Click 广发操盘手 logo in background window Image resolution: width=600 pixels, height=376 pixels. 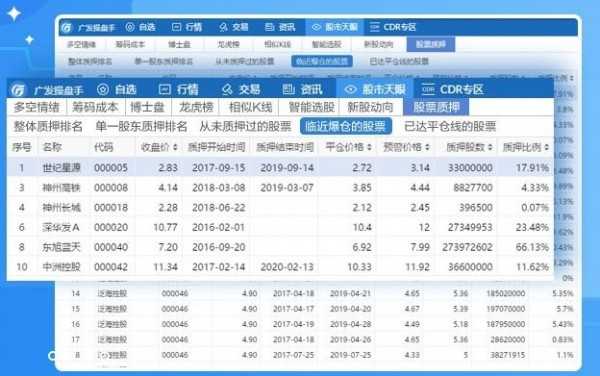coord(67,27)
